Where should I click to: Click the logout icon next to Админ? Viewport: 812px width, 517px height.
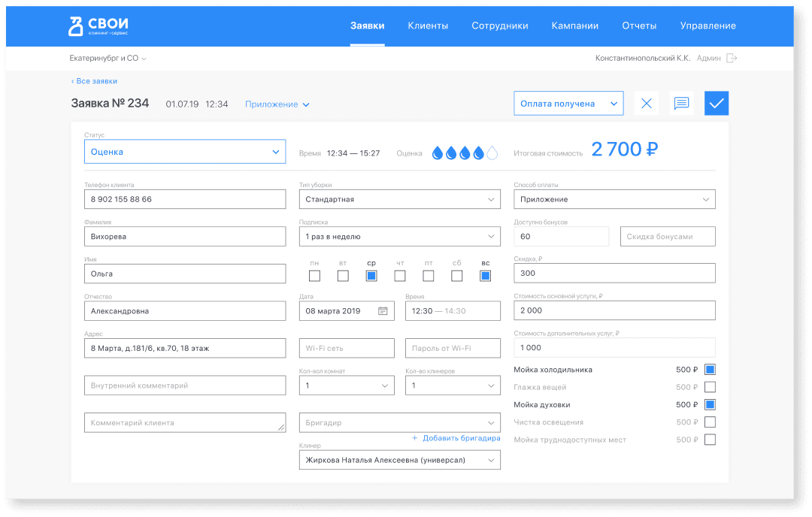coord(731,59)
